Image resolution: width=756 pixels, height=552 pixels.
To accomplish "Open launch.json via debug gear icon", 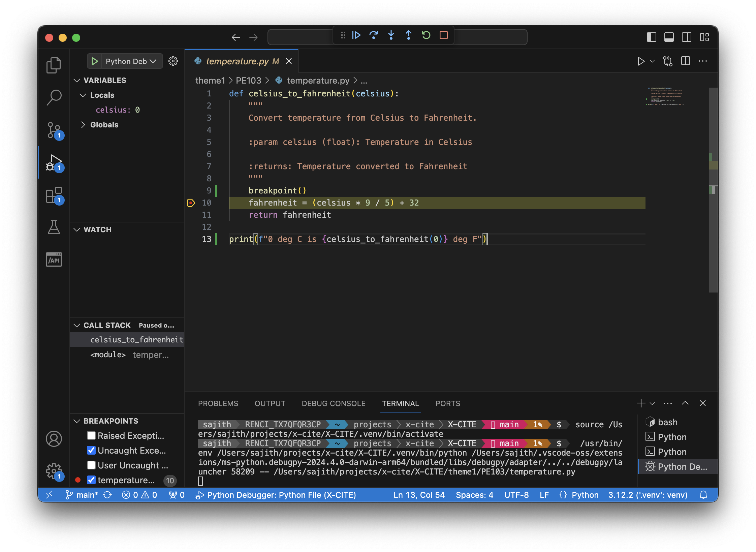I will coord(173,61).
